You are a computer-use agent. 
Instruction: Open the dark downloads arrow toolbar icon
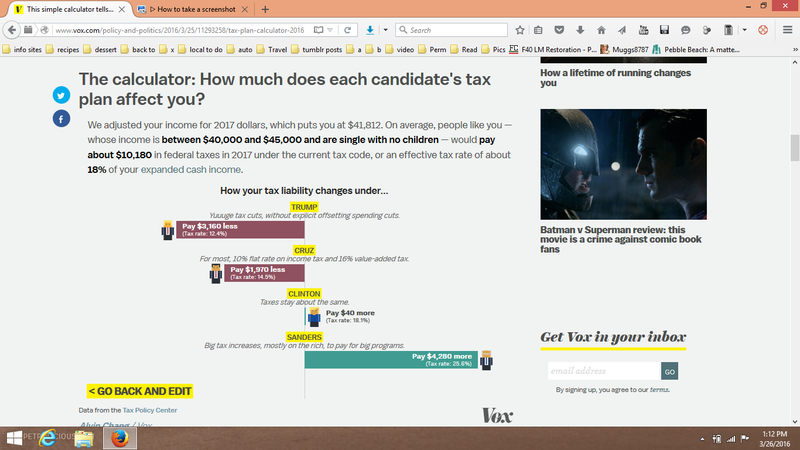(580, 30)
